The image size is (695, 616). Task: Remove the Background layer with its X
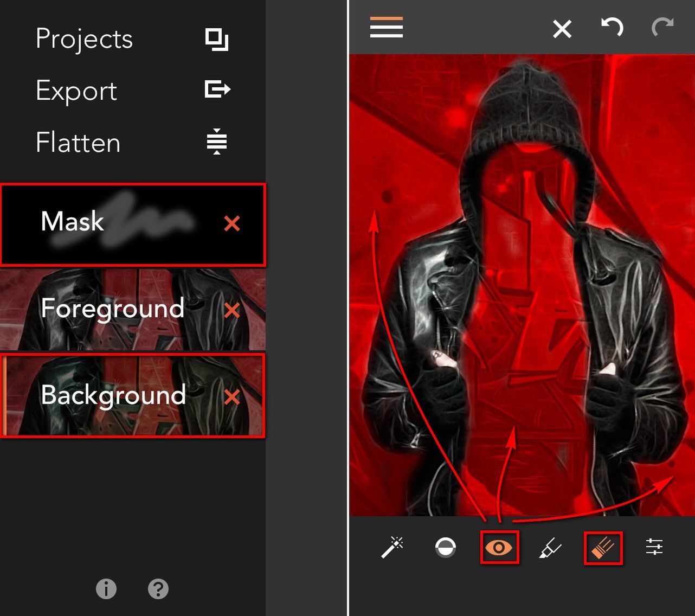232,397
